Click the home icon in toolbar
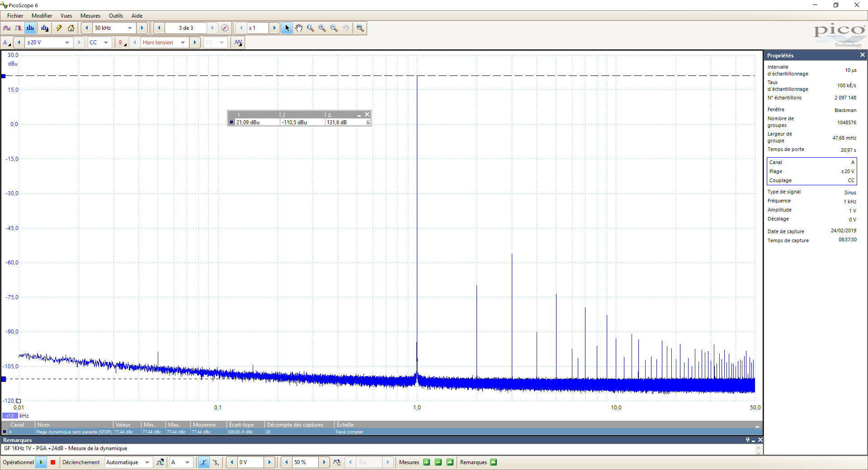The image size is (868, 470). click(x=71, y=28)
